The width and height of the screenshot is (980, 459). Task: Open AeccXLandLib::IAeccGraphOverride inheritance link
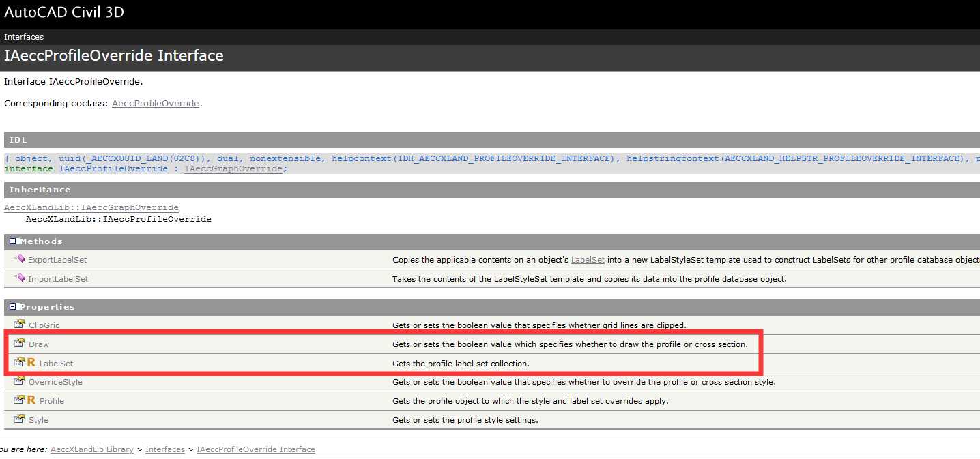91,207
